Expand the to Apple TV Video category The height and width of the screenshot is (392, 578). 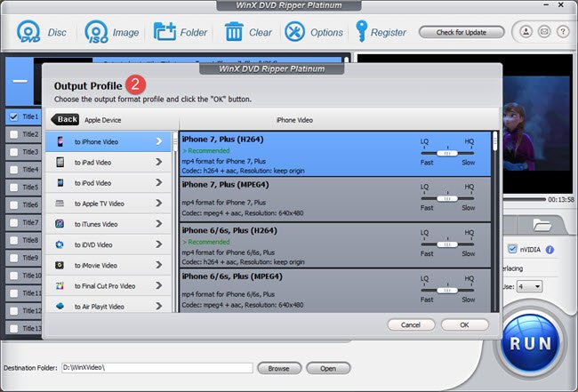108,204
